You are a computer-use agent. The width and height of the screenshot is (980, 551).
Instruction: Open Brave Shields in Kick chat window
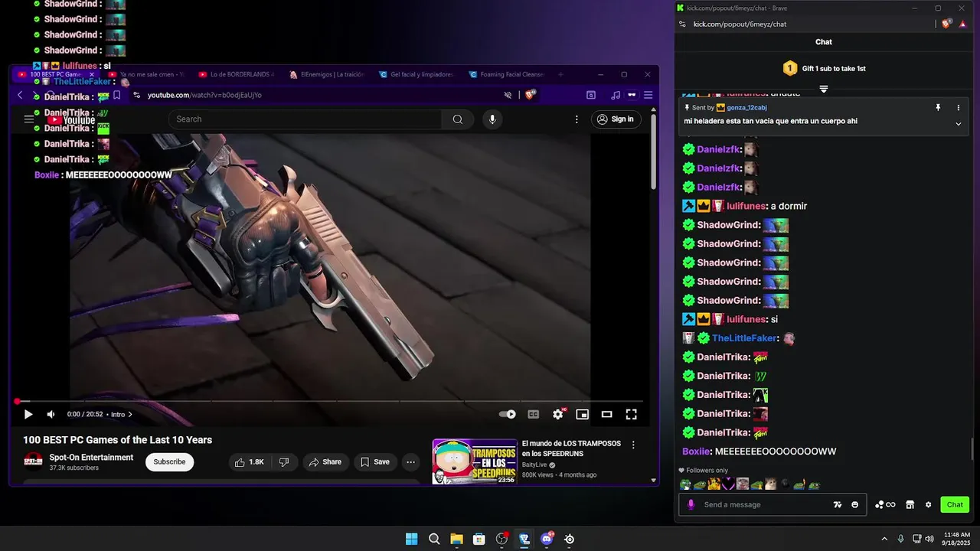click(x=947, y=24)
